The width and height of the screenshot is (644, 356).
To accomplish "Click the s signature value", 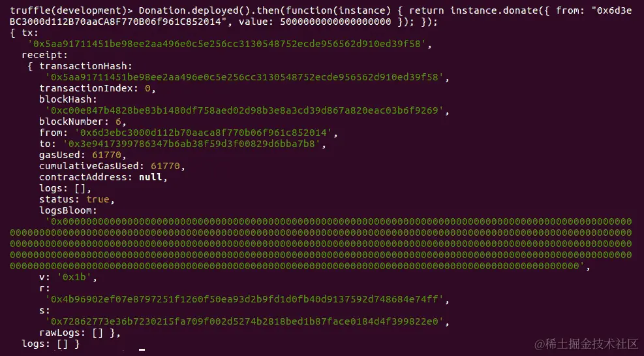I will coord(245,321).
